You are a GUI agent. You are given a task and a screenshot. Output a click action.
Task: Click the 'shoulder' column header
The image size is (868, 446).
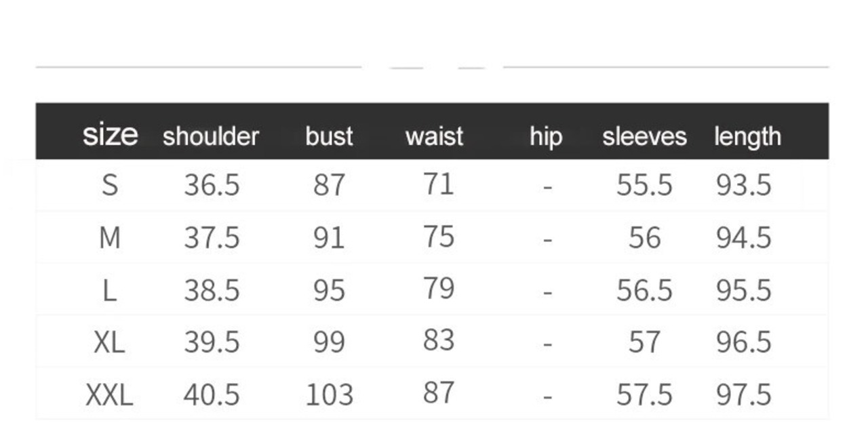[211, 136]
